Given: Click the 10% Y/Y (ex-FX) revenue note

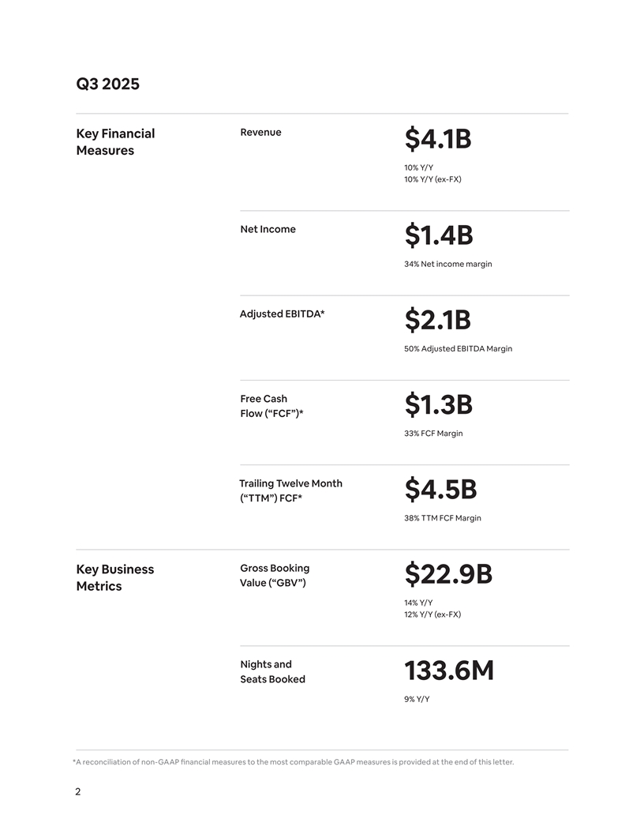Looking at the screenshot, I should tap(432, 179).
